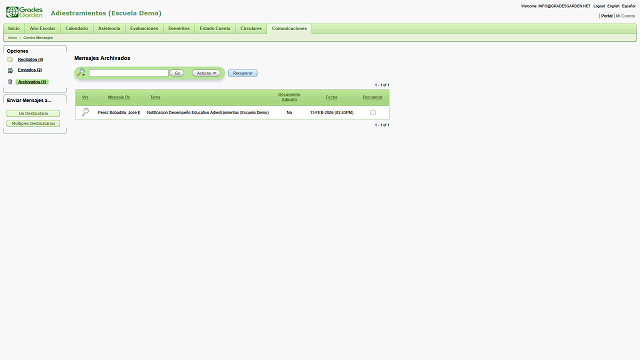This screenshot has width=640, height=360.
Task: Click the sender cell Perez Bobadilla, Jose E
Action: tap(119, 113)
